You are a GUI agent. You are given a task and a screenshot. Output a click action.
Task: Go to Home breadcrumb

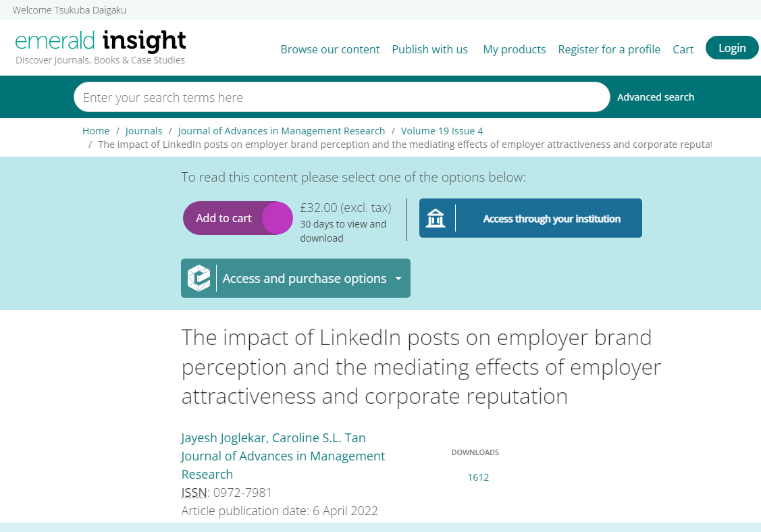point(96,131)
